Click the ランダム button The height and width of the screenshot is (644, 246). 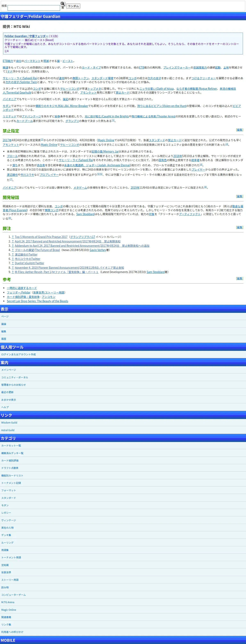(73, 6)
